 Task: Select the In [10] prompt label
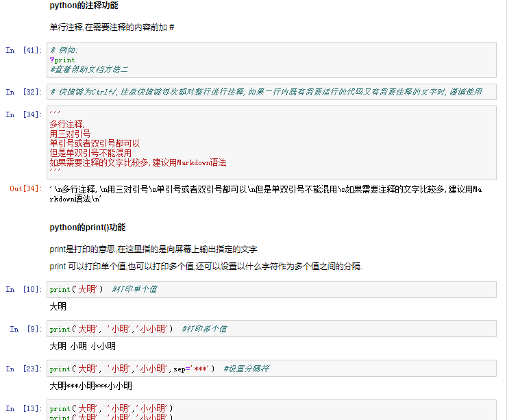pyautogui.click(x=24, y=289)
